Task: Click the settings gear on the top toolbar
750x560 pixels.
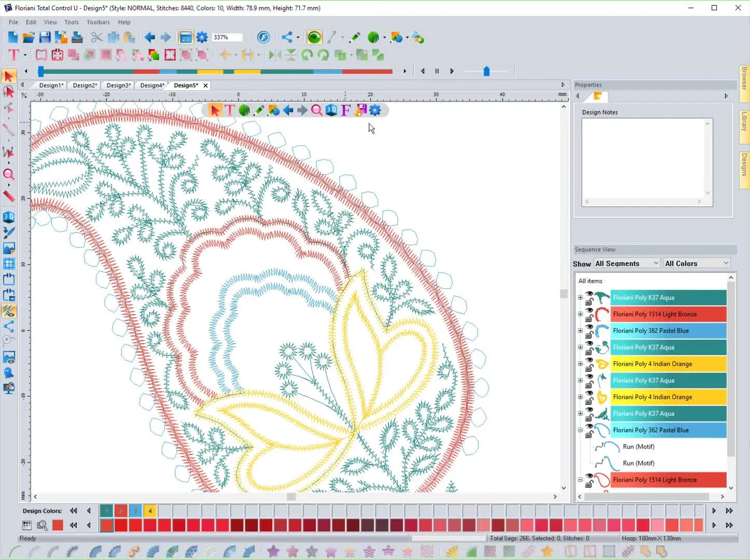Action: 202,37
